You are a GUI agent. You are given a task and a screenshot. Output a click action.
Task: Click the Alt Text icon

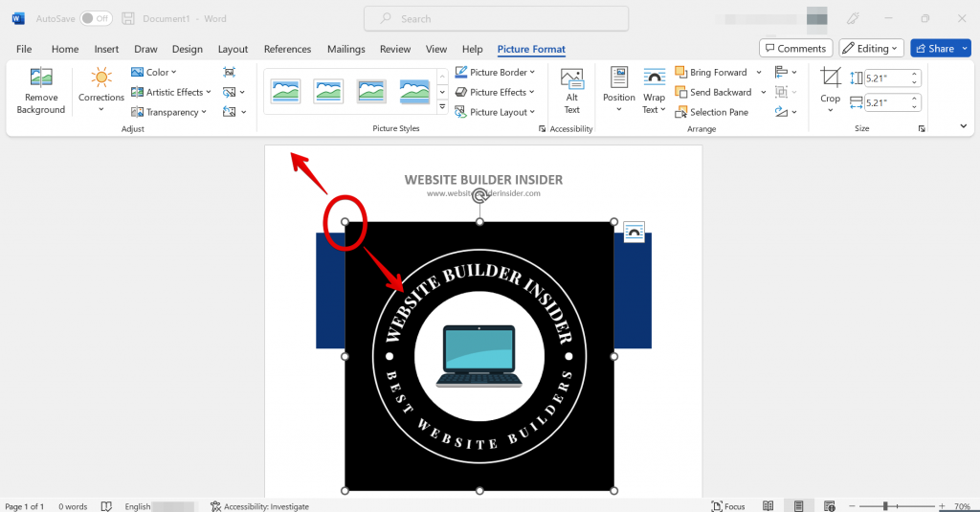point(572,79)
